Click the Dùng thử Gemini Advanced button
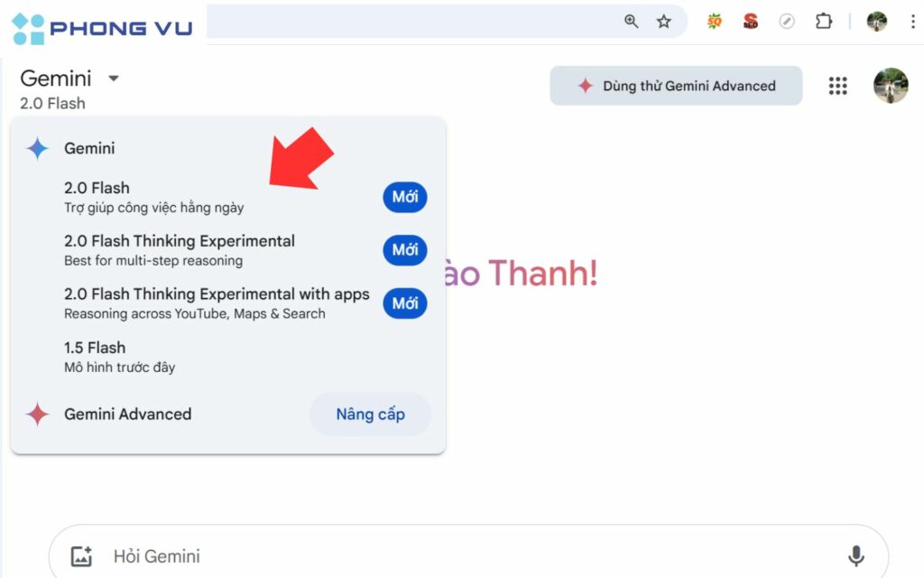The width and height of the screenshot is (924, 578). pos(675,86)
